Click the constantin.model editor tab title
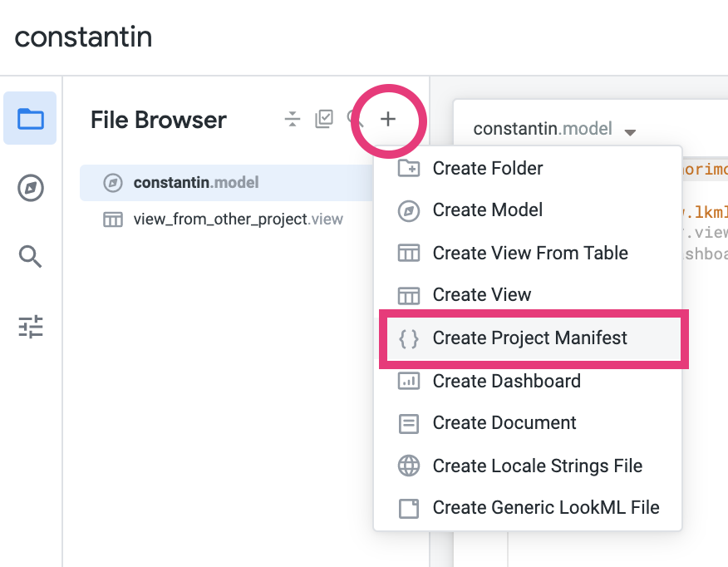Screen dimensions: 728x567 click(543, 129)
